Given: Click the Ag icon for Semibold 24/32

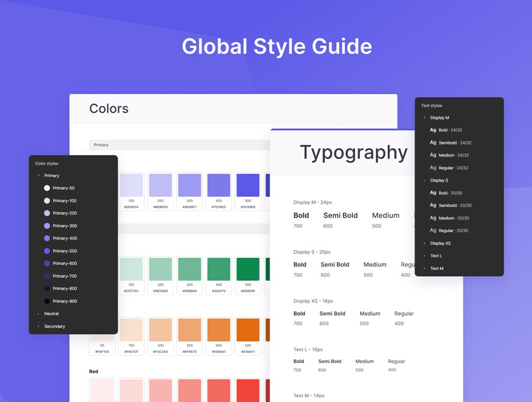Looking at the screenshot, I should (433, 142).
